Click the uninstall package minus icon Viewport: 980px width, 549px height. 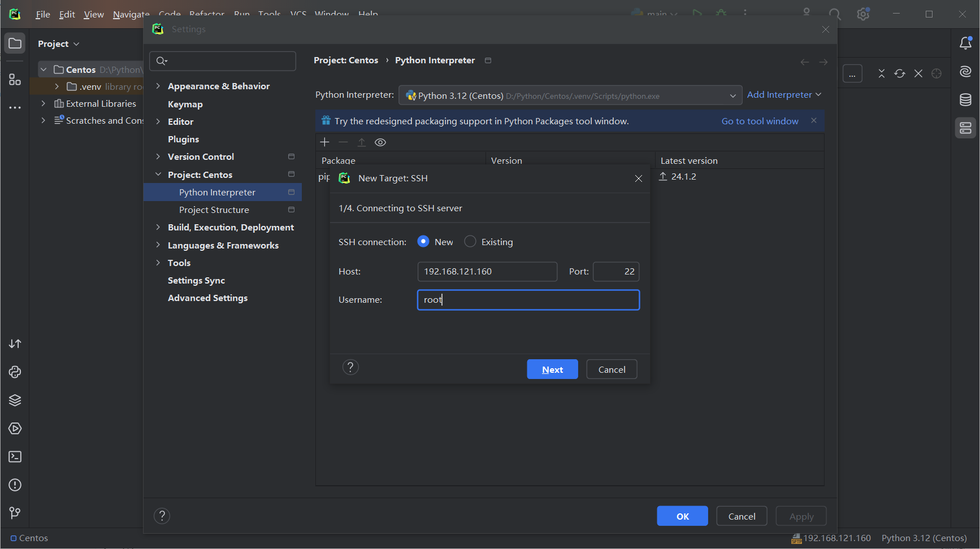343,142
